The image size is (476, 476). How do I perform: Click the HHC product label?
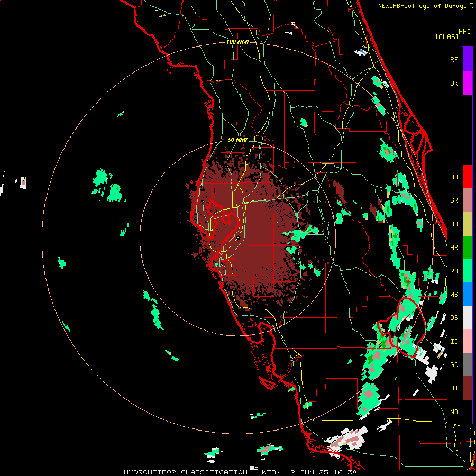465,32
